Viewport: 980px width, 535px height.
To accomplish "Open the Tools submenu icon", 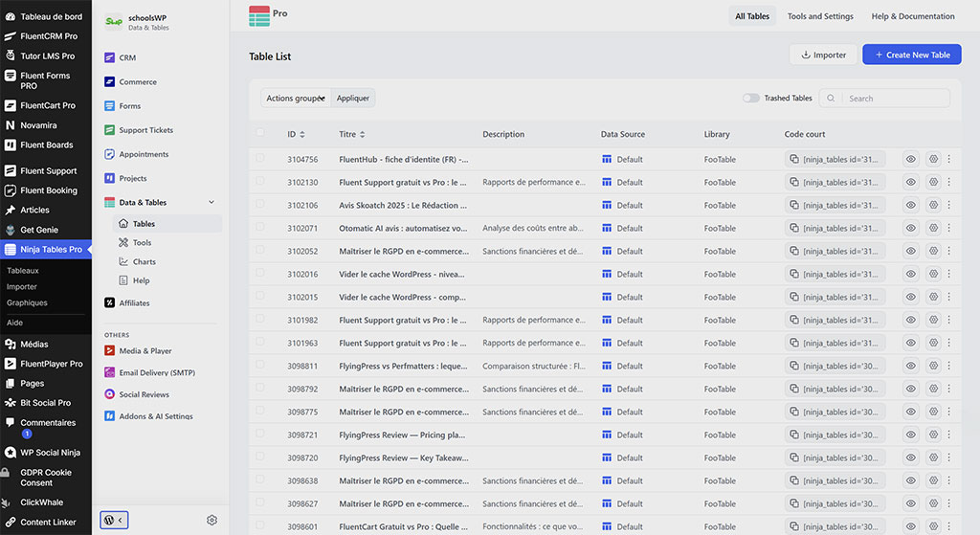I will point(123,242).
